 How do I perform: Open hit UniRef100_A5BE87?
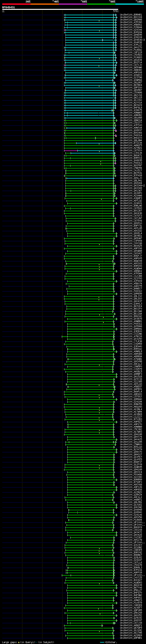click(x=131, y=387)
